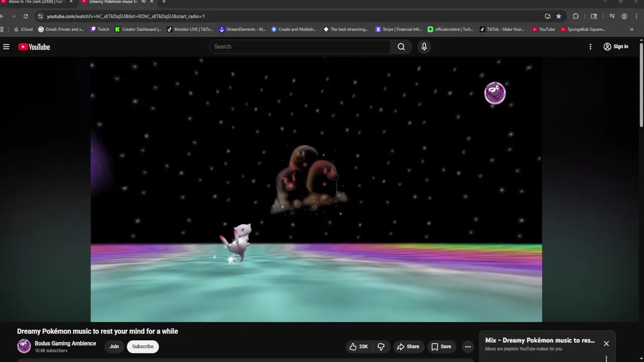The height and width of the screenshot is (362, 644).
Task: Open the YouTube bookmark in bookmarks bar
Action: click(543, 29)
